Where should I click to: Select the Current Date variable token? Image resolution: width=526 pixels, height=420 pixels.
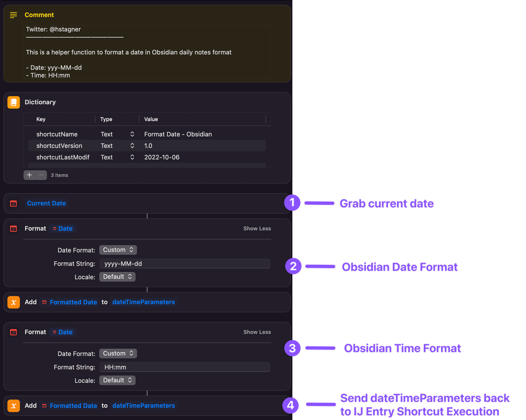(46, 203)
